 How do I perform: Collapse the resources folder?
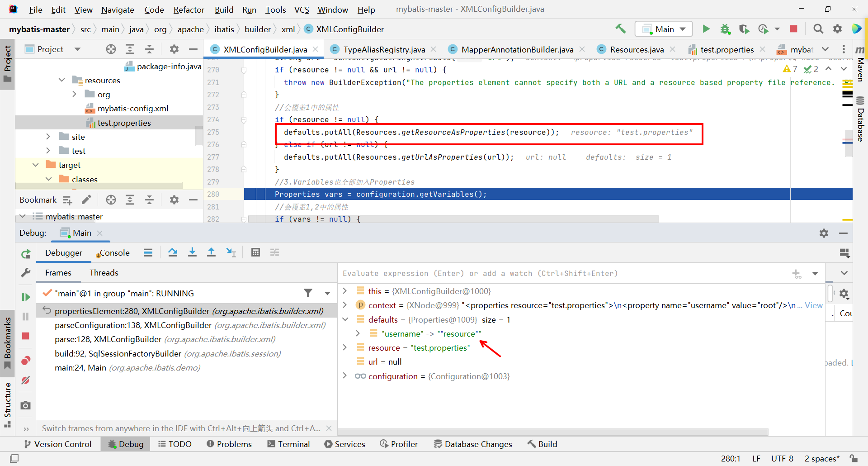coord(61,80)
